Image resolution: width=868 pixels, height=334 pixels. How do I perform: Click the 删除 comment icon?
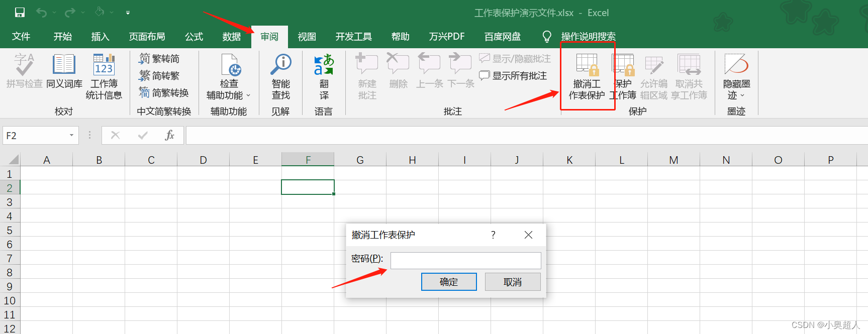398,71
